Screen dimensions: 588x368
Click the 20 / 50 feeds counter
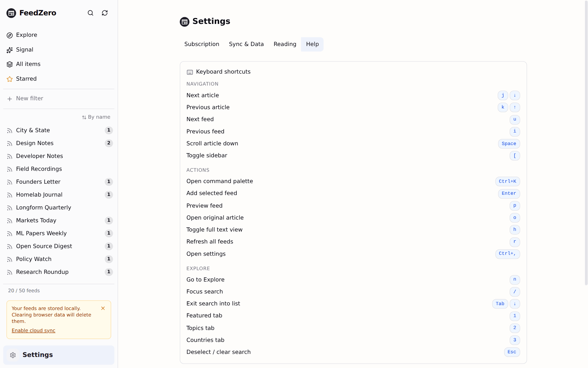click(x=24, y=291)
